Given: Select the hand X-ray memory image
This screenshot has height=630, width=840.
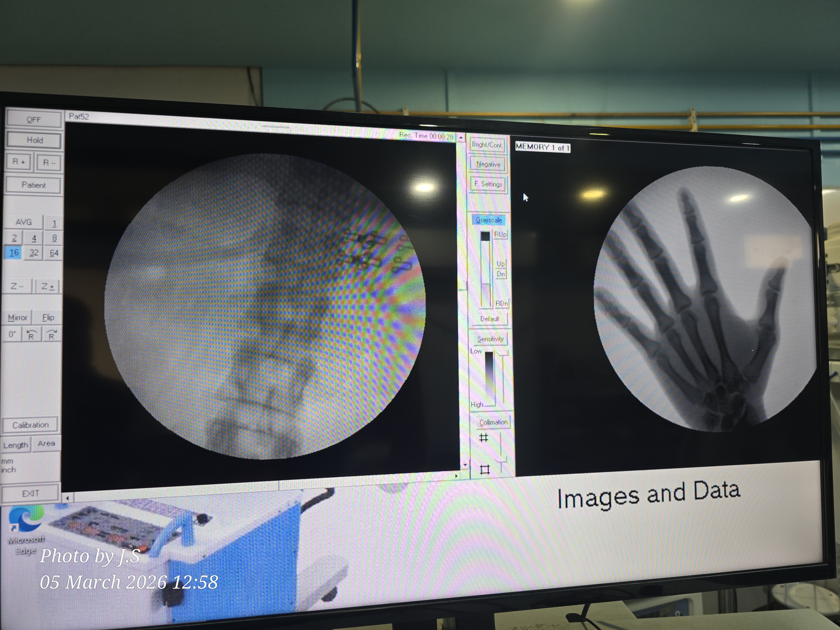Looking at the screenshot, I should pyautogui.click(x=705, y=299).
